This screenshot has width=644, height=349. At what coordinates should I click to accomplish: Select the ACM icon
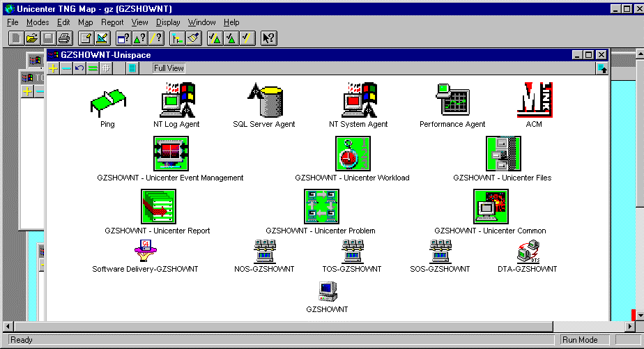[535, 100]
